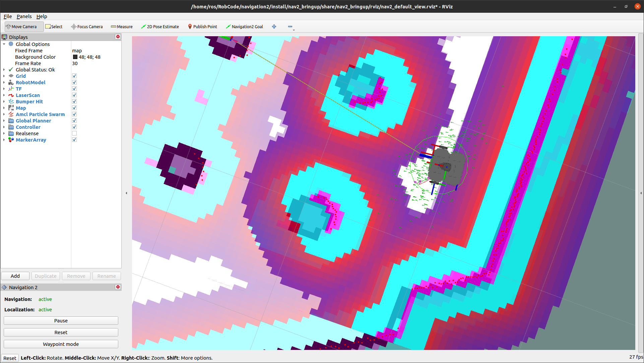Expand the Amcl Particle Swarm item
Screen dimensions: 644x363
[4, 114]
